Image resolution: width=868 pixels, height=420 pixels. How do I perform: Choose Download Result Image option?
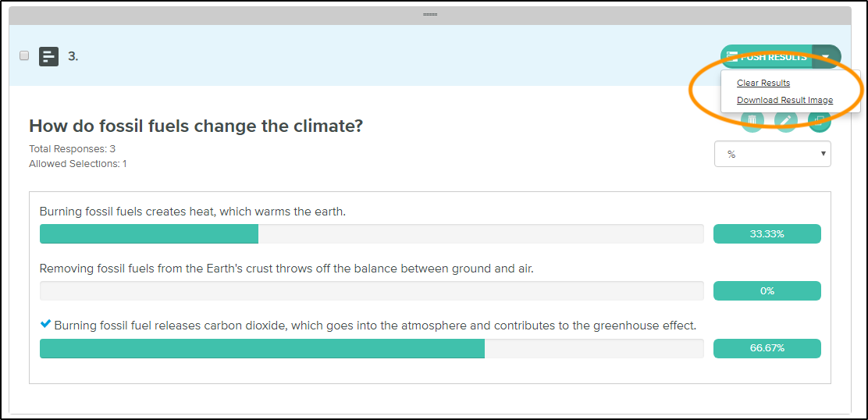coord(785,100)
